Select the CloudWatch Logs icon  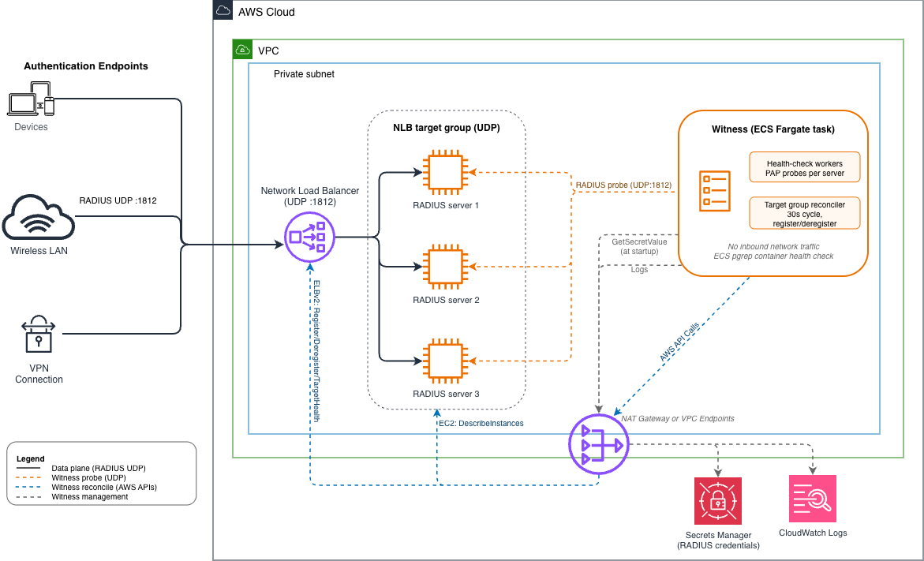click(x=813, y=499)
